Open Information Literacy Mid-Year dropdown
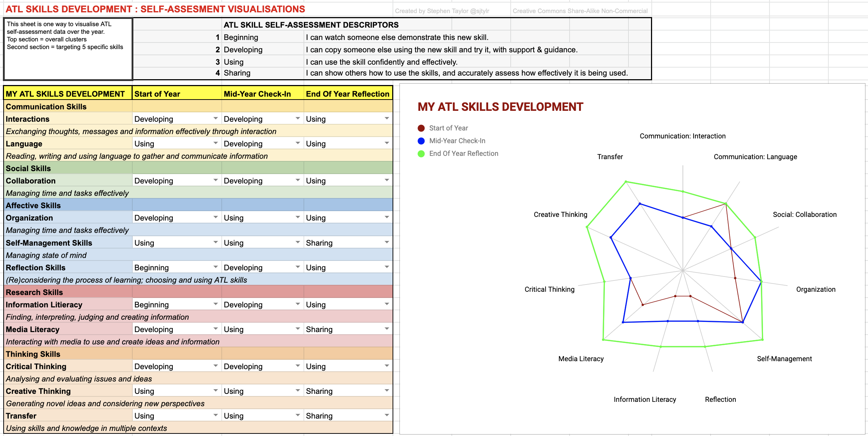 coord(298,304)
